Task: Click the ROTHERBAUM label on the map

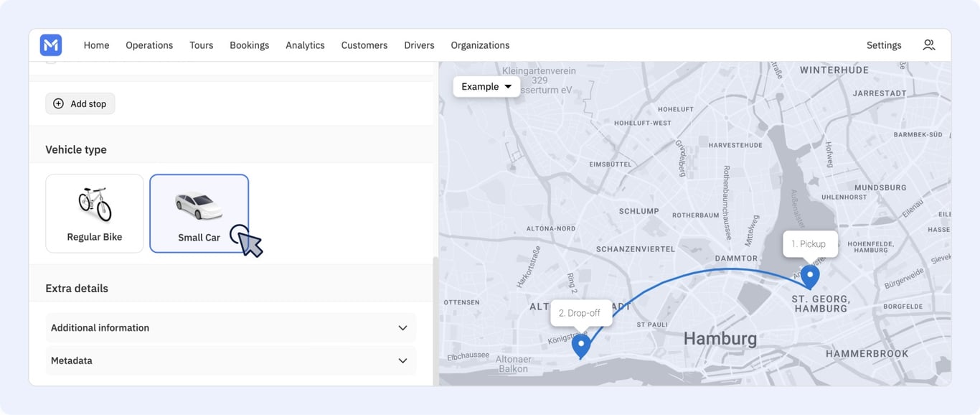Action: [x=695, y=215]
